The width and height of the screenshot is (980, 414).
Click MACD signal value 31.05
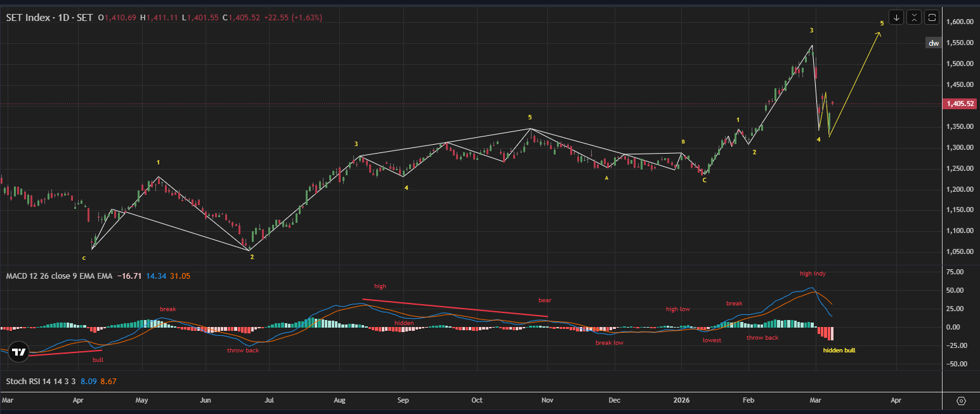tap(180, 276)
